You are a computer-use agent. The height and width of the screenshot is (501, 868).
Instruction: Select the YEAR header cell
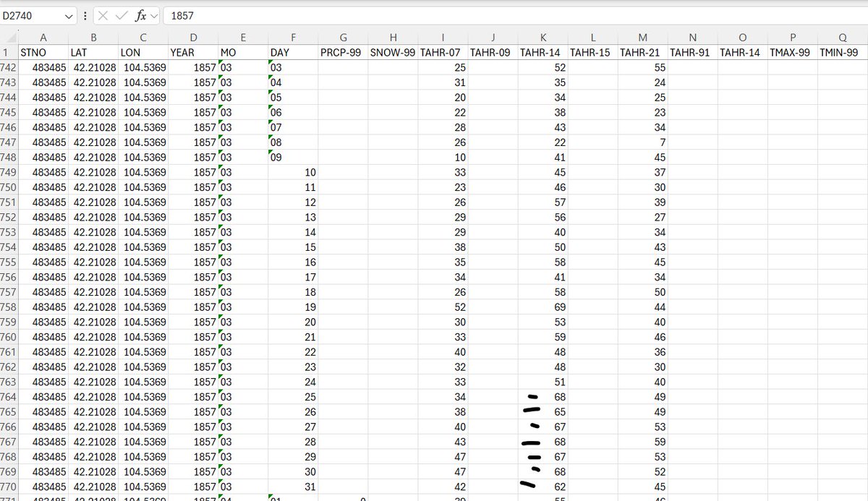pyautogui.click(x=193, y=53)
